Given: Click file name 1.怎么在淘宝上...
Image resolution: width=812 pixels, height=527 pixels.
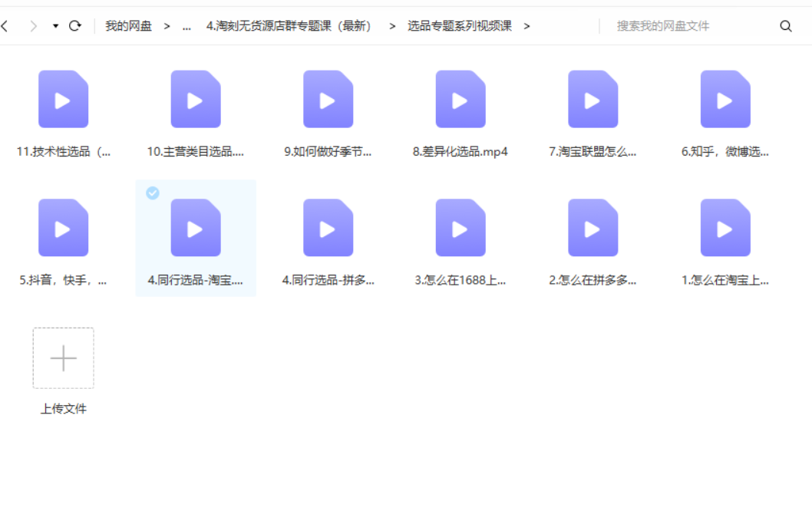Looking at the screenshot, I should pyautogui.click(x=725, y=281).
